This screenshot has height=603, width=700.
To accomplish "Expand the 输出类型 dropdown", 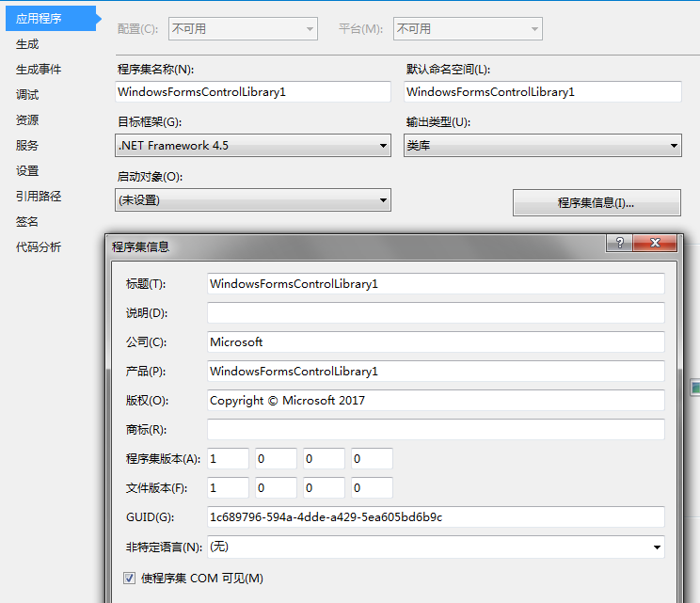I will pyautogui.click(x=543, y=146).
